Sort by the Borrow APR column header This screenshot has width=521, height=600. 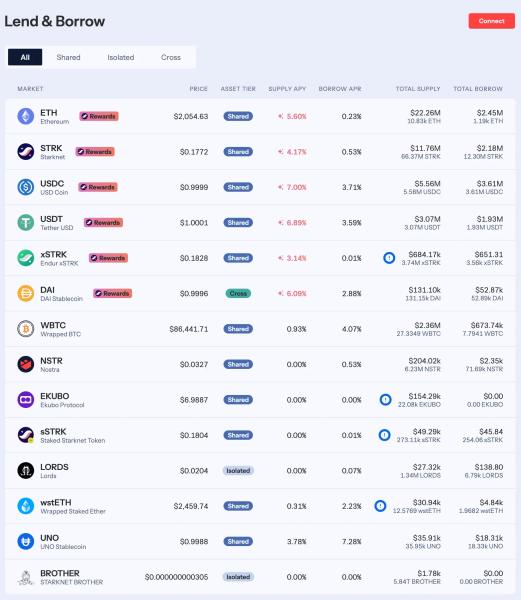340,89
